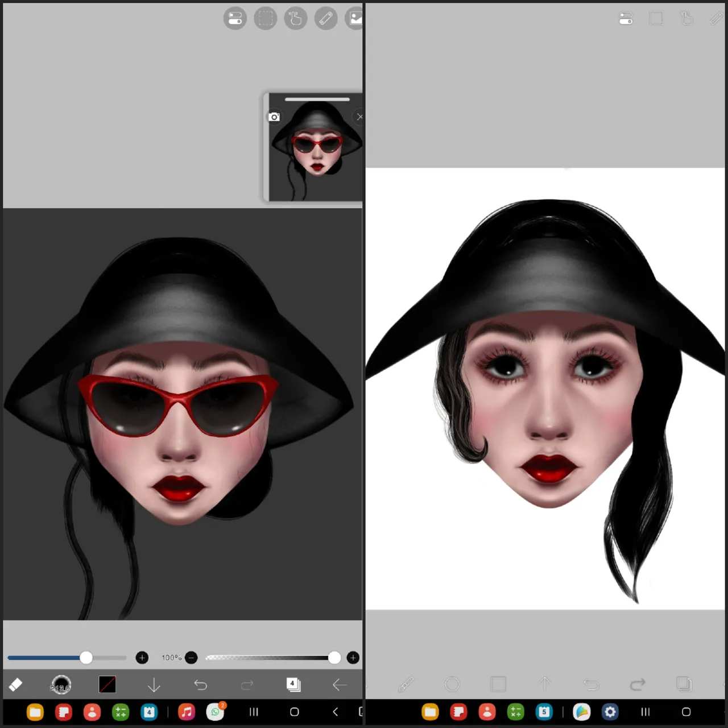Select the brush tool in right toolbar
Image resolution: width=728 pixels, height=728 pixels.
406,684
